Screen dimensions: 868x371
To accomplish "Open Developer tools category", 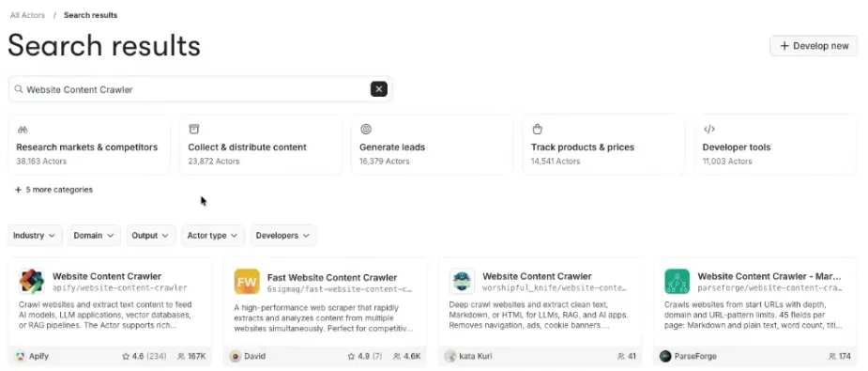I will (775, 145).
